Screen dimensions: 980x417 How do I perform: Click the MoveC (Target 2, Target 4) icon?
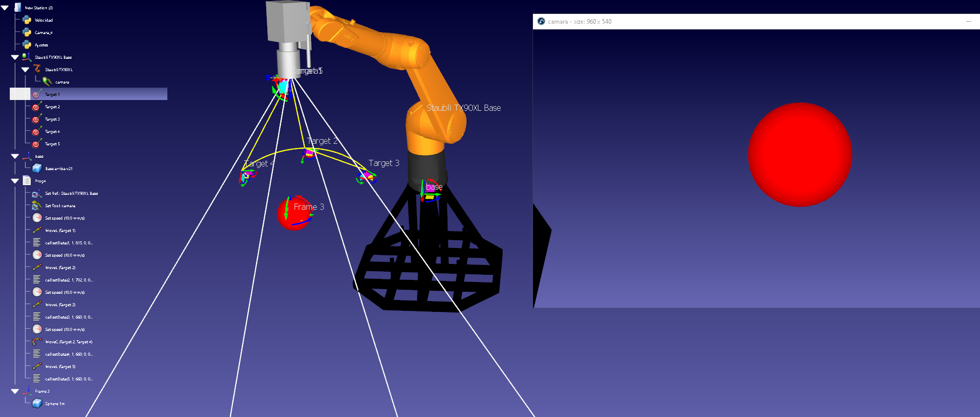point(37,342)
